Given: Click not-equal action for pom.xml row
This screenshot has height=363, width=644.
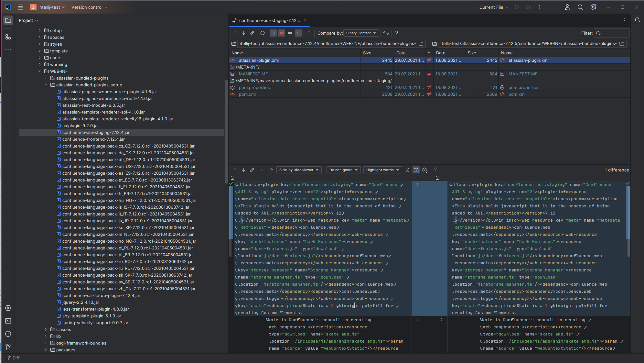Looking at the screenshot, I should coord(429,94).
